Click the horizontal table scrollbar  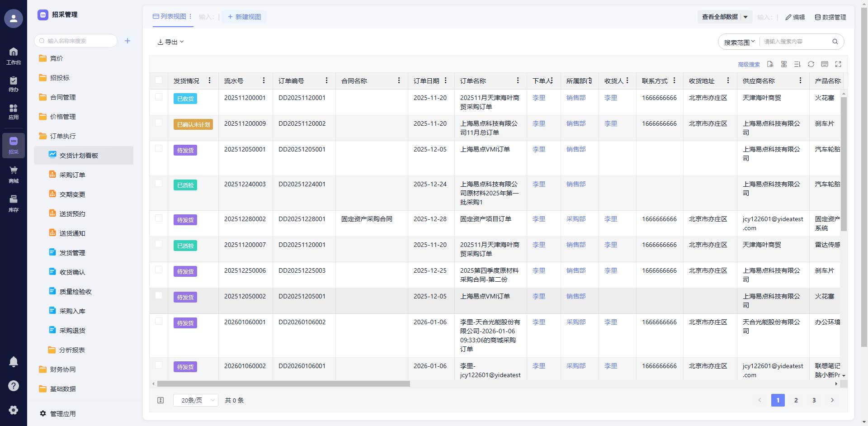283,384
